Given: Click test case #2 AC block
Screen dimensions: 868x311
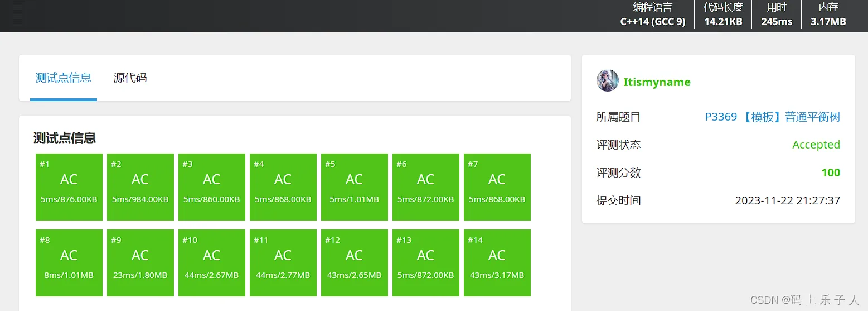Looking at the screenshot, I should click(140, 187).
